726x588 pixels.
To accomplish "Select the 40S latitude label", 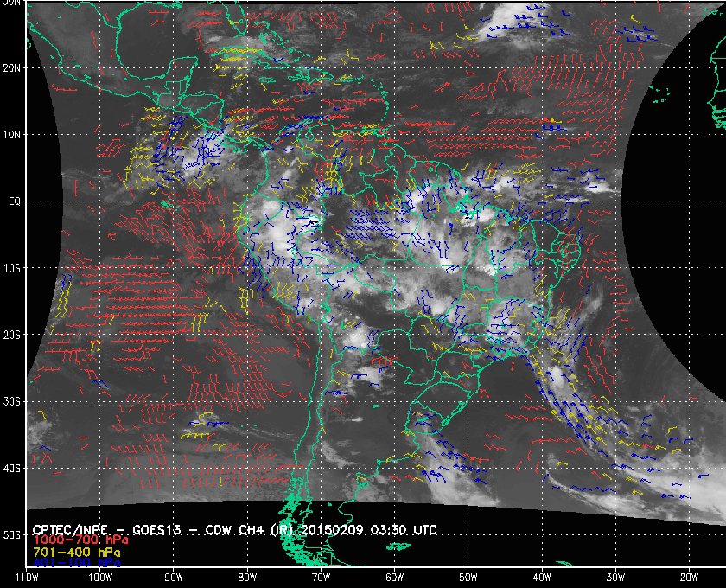I will coord(11,468).
